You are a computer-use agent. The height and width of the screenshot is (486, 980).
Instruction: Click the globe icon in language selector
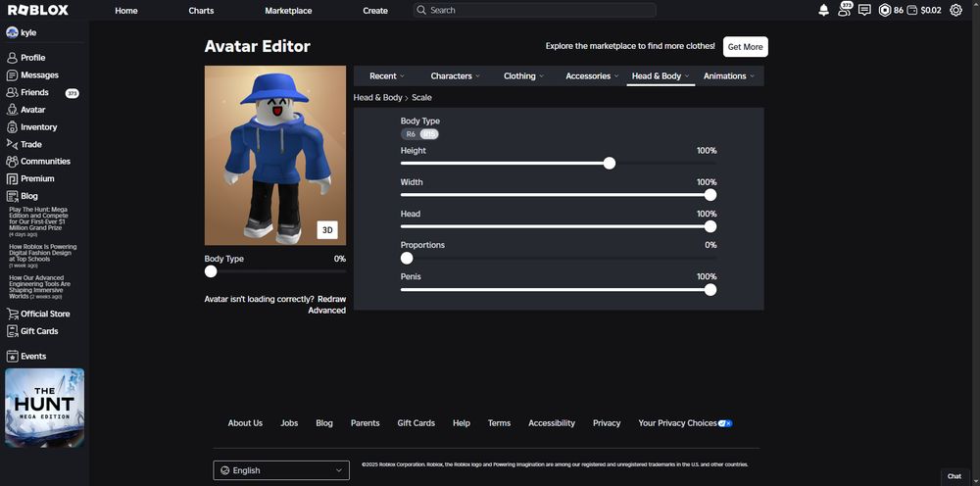[225, 470]
